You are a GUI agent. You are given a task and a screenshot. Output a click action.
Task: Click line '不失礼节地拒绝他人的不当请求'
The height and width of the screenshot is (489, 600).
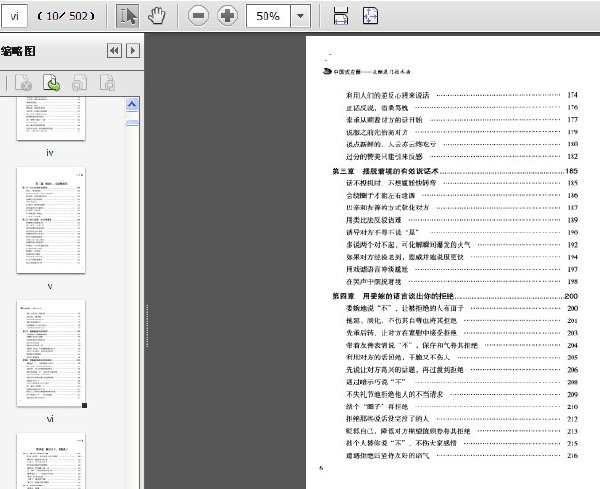coord(395,394)
